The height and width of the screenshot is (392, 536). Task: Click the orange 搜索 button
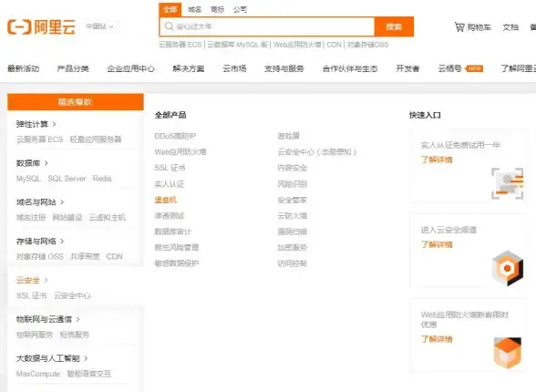[394, 26]
